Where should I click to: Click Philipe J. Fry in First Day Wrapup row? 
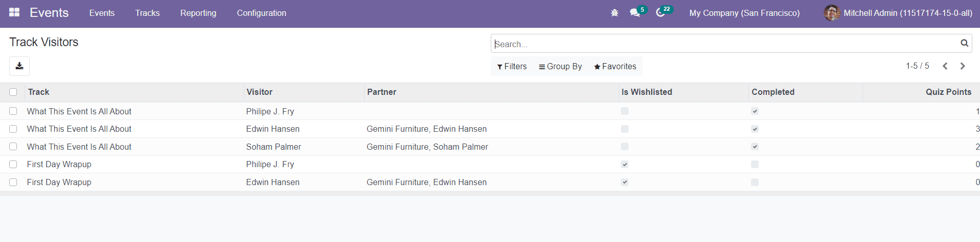(x=270, y=165)
